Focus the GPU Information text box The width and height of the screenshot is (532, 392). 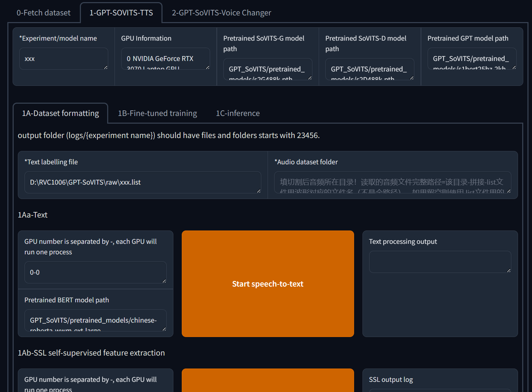coord(165,59)
